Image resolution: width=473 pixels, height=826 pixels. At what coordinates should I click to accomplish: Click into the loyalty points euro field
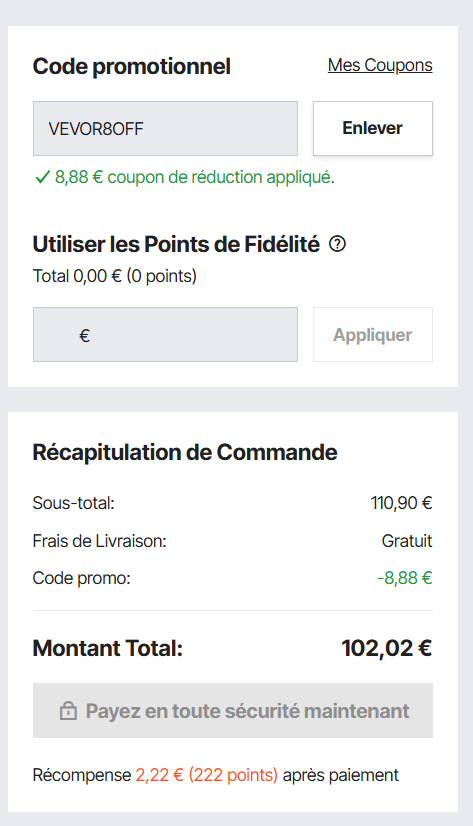coord(165,335)
